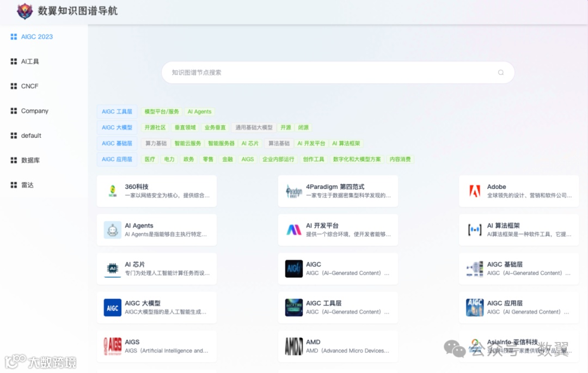Click the 闭源 tag
The width and height of the screenshot is (588, 373).
[x=303, y=127]
